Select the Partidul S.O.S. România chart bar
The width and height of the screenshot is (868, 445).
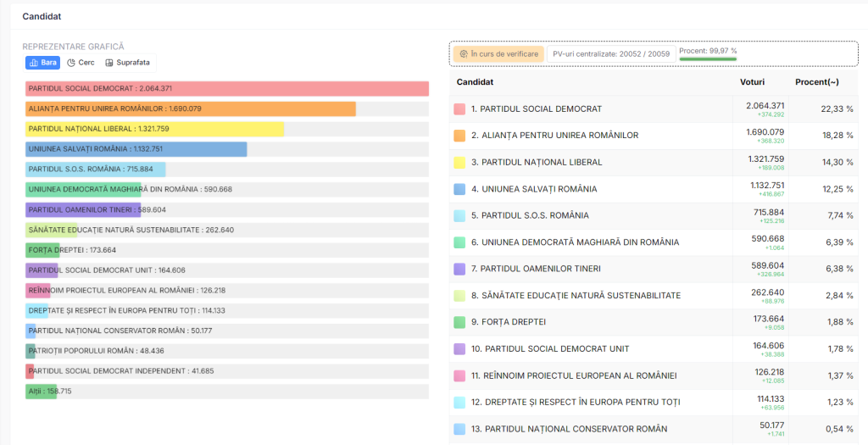pos(95,170)
